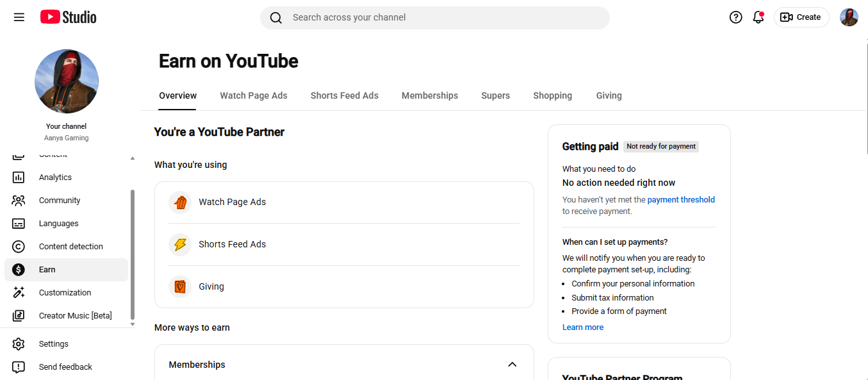Viewport: 868px width, 380px height.
Task: Click the Giving row label
Action: (211, 286)
